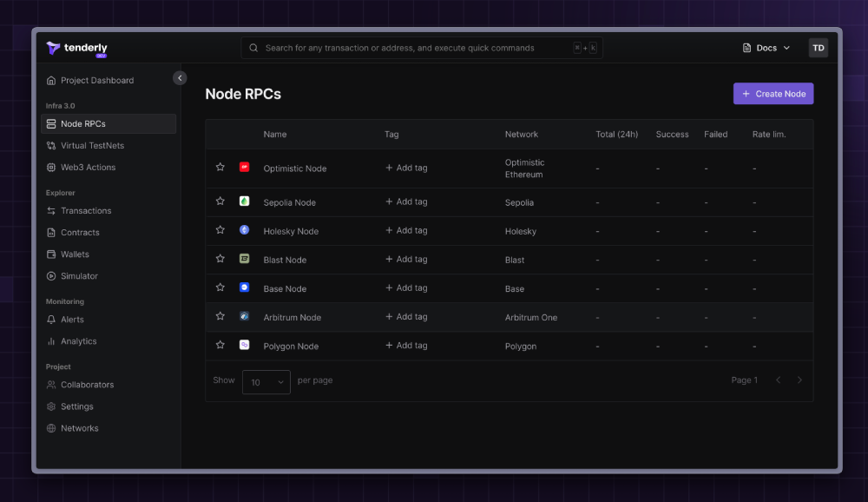Open the Docs dropdown menu
Viewport: 868px width, 502px height.
pos(765,48)
